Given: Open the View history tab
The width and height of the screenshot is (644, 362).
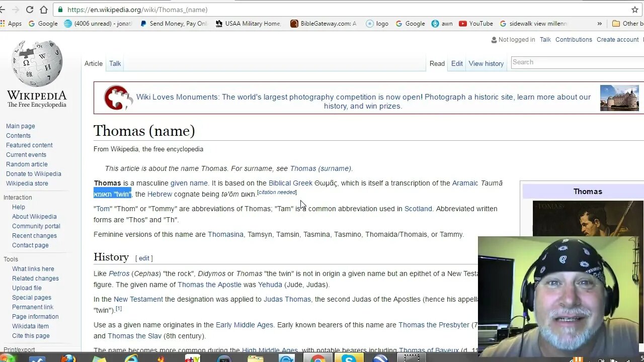Looking at the screenshot, I should point(486,63).
